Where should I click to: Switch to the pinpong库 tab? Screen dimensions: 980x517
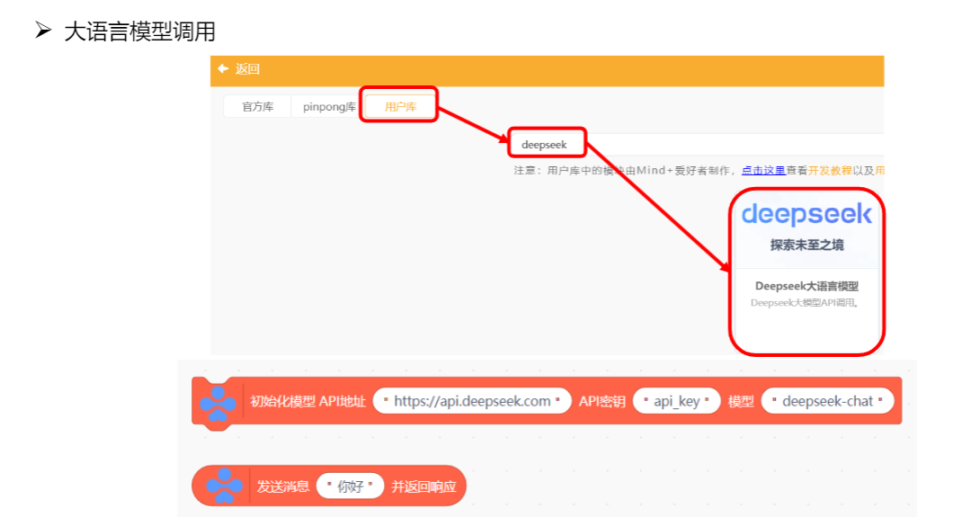tap(329, 107)
